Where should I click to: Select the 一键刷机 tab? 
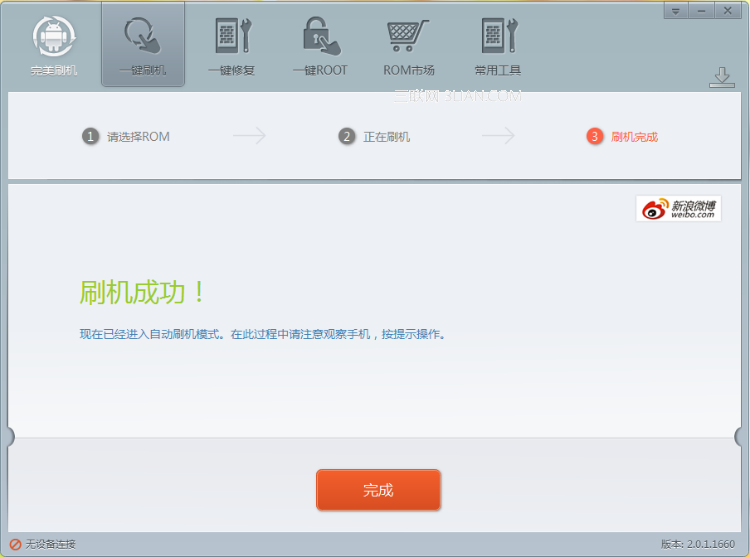click(143, 45)
